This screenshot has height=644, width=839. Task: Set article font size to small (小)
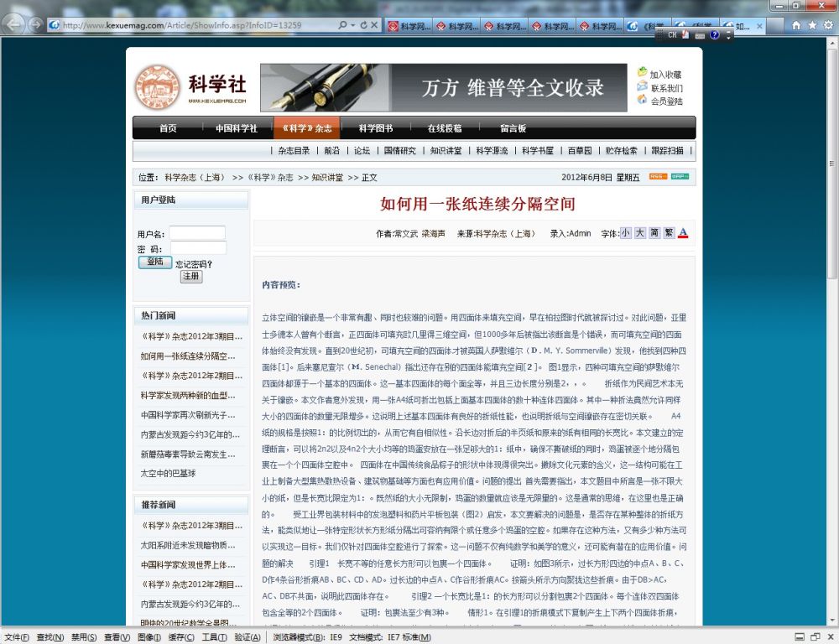pos(625,233)
